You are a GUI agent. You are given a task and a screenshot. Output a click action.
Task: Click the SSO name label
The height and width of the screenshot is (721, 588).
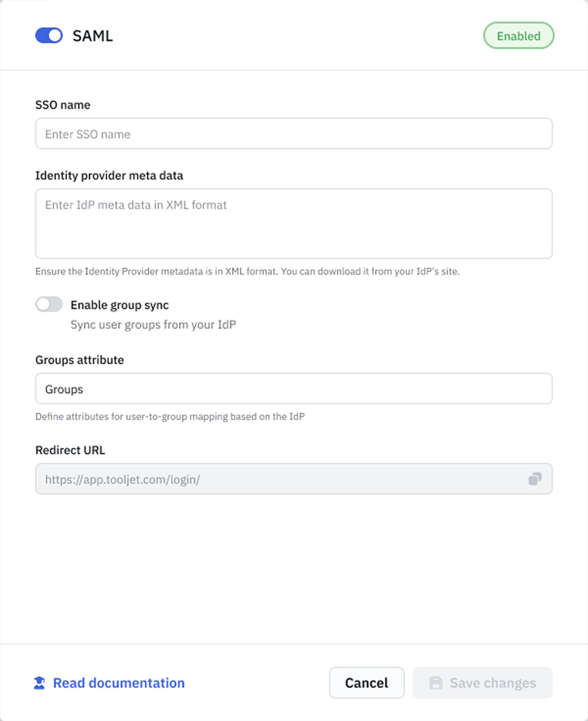pyautogui.click(x=63, y=105)
